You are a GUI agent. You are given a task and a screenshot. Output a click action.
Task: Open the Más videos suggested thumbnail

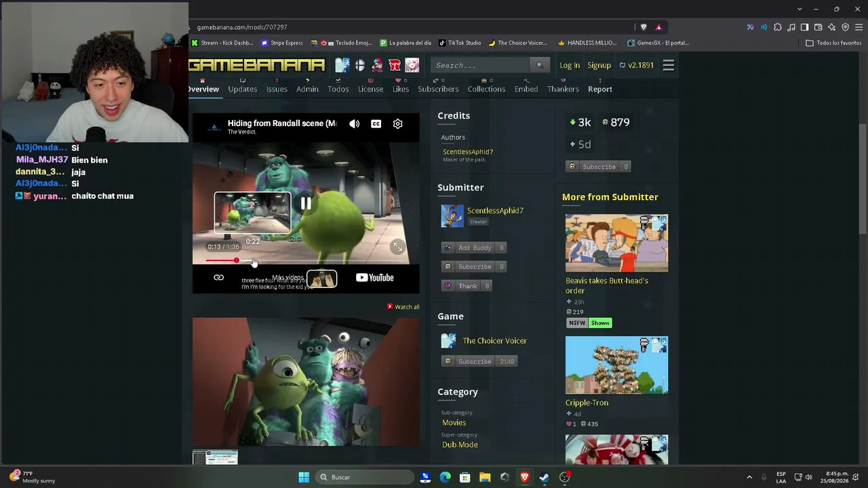pyautogui.click(x=322, y=279)
